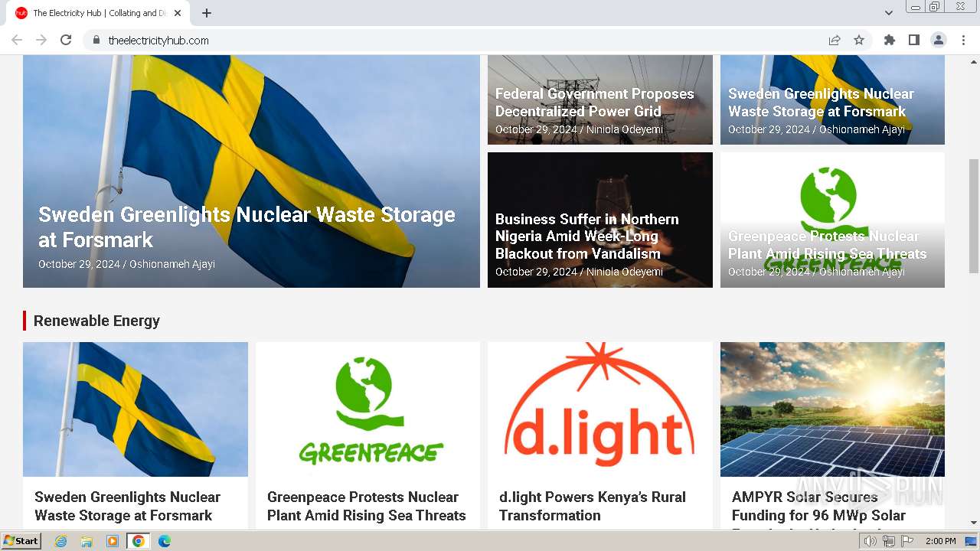Open a new browser tab
Screen dimensions: 980x551
click(x=207, y=13)
